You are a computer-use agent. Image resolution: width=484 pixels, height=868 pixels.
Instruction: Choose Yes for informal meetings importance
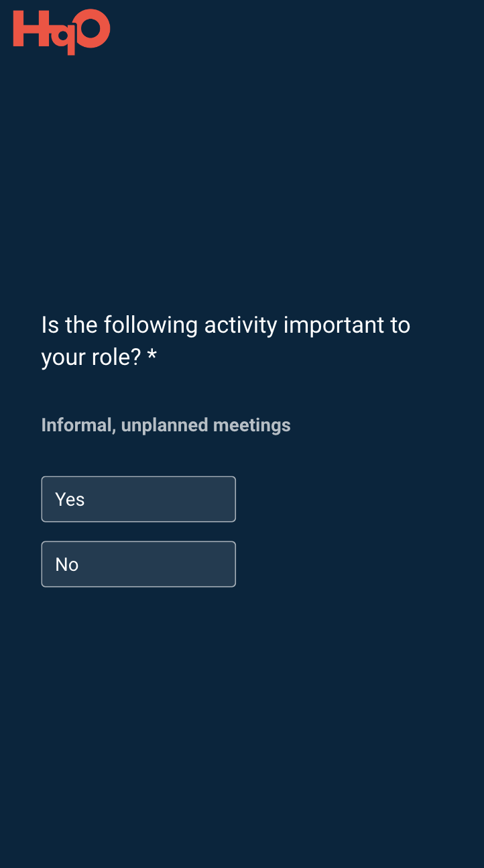[139, 499]
